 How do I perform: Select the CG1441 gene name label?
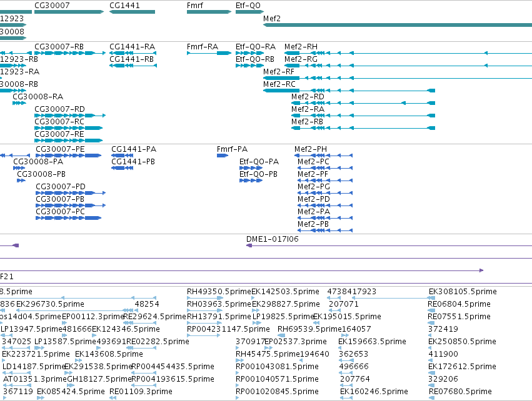pyautogui.click(x=124, y=6)
